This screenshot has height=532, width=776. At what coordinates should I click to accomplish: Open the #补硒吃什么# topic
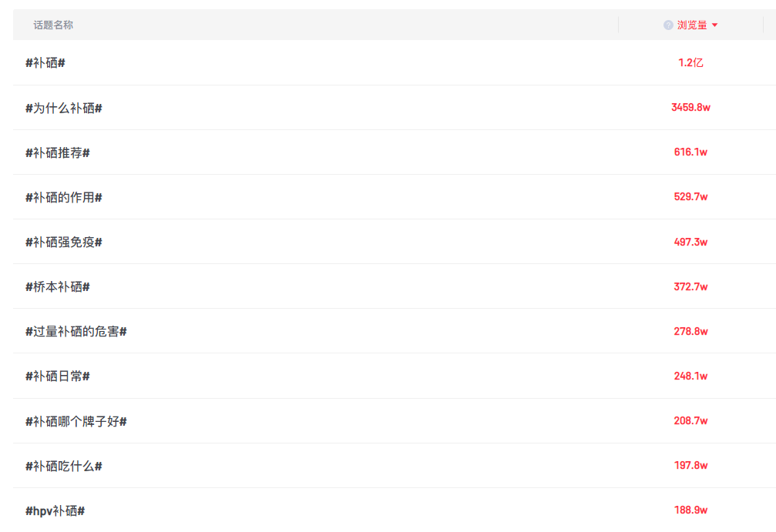[x=64, y=466]
